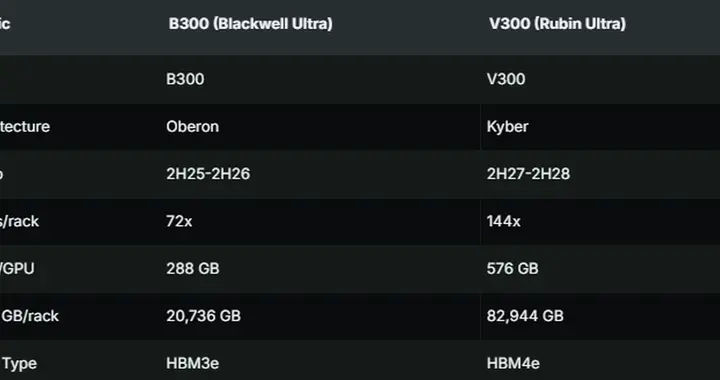
Task: Click the 144x GPUs per rack value
Action: (503, 222)
